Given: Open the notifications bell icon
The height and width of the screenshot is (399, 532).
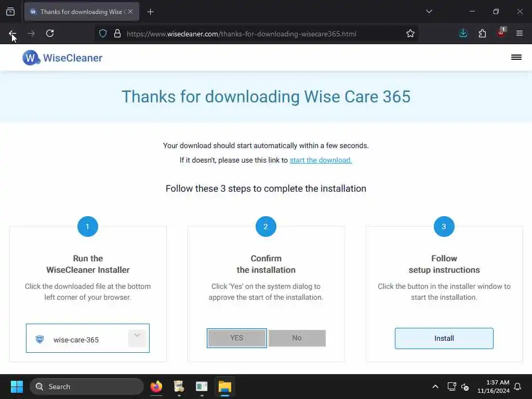Looking at the screenshot, I should [x=517, y=387].
